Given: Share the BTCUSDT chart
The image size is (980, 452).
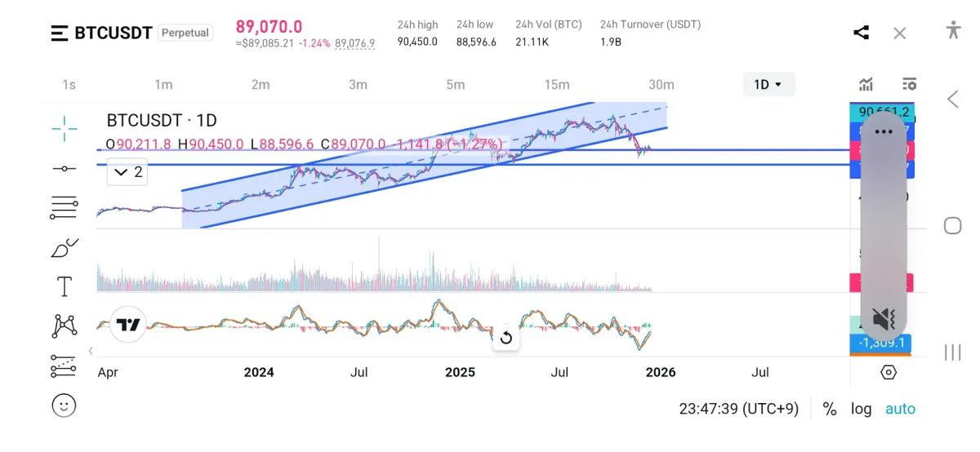Looking at the screenshot, I should click(x=861, y=33).
